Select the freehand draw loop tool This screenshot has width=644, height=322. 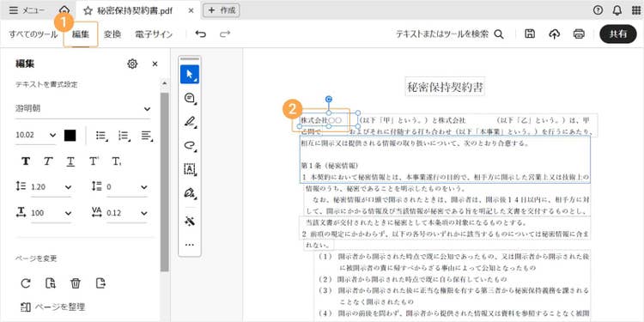pyautogui.click(x=190, y=145)
